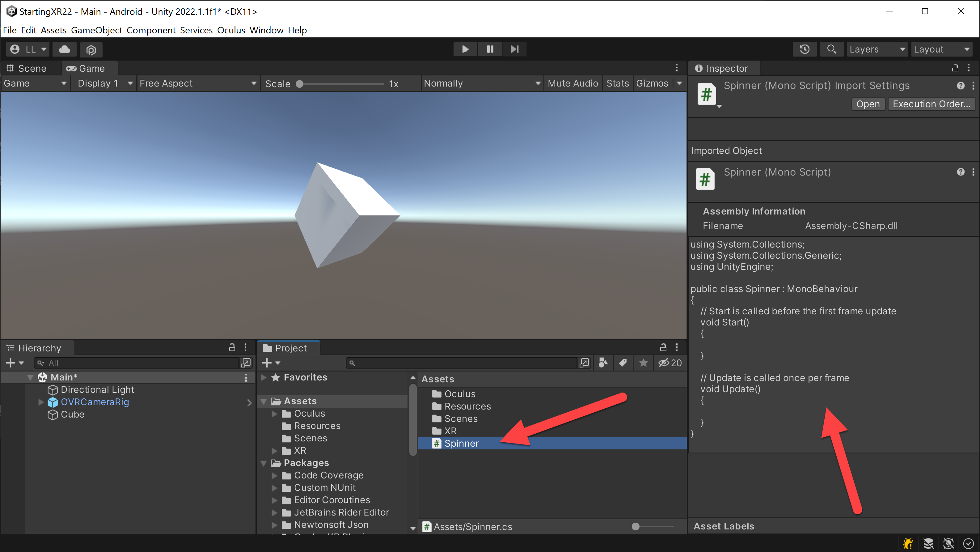Click the Step frame button
This screenshot has width=980, height=552.
(x=514, y=49)
